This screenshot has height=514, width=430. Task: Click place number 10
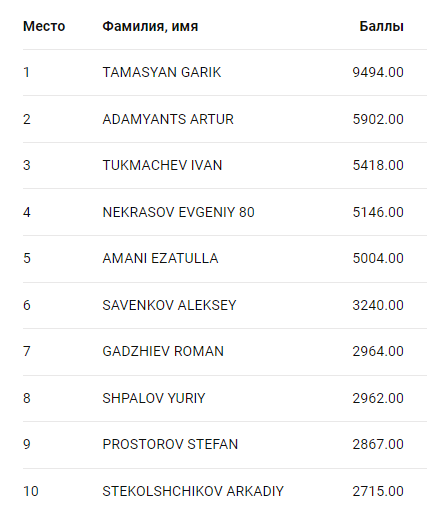click(31, 491)
